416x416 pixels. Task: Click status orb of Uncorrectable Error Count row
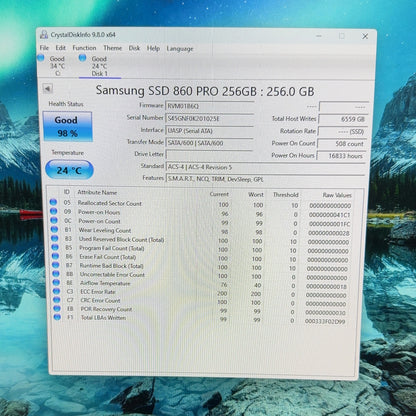pyautogui.click(x=56, y=274)
